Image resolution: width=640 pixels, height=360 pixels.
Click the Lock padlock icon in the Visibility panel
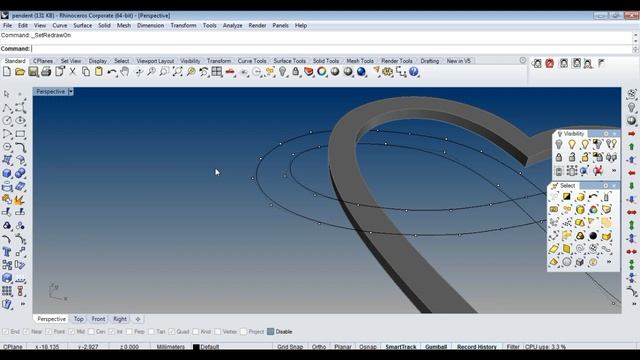[559, 157]
